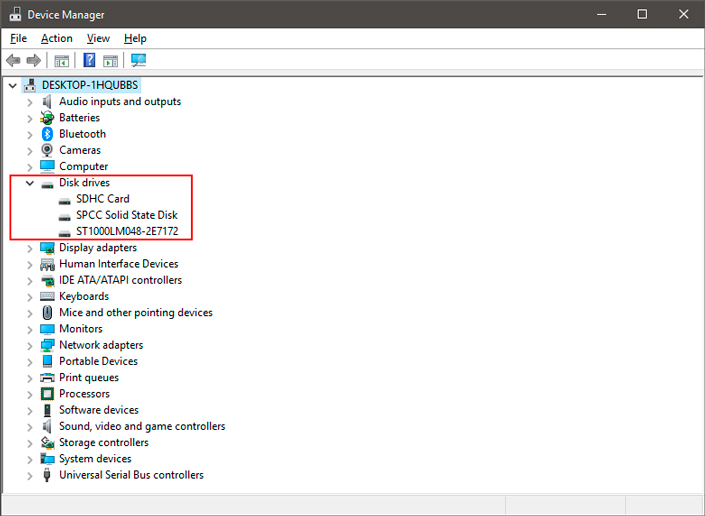Click the Device Manager title bar icon
The height and width of the screenshot is (516, 705).
tap(15, 14)
